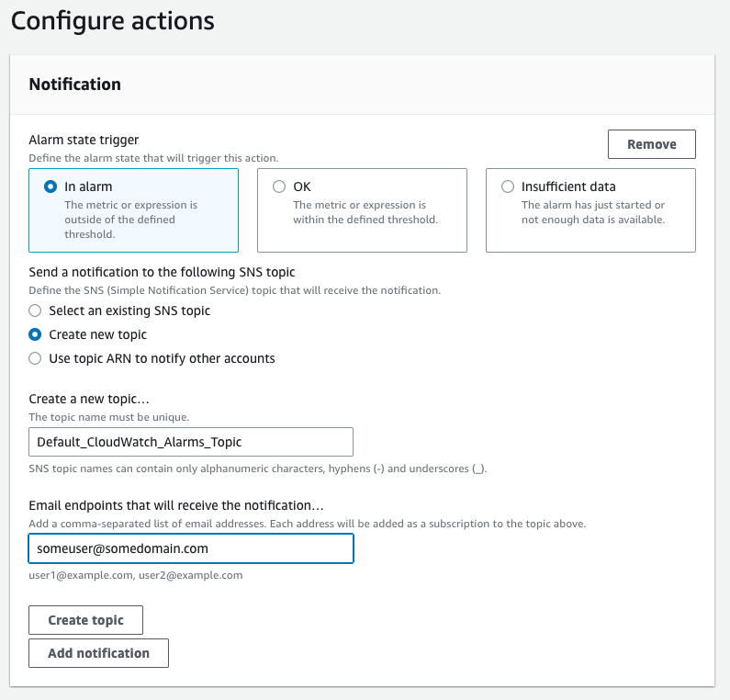
Task: Click the Add notification button
Action: 98,653
